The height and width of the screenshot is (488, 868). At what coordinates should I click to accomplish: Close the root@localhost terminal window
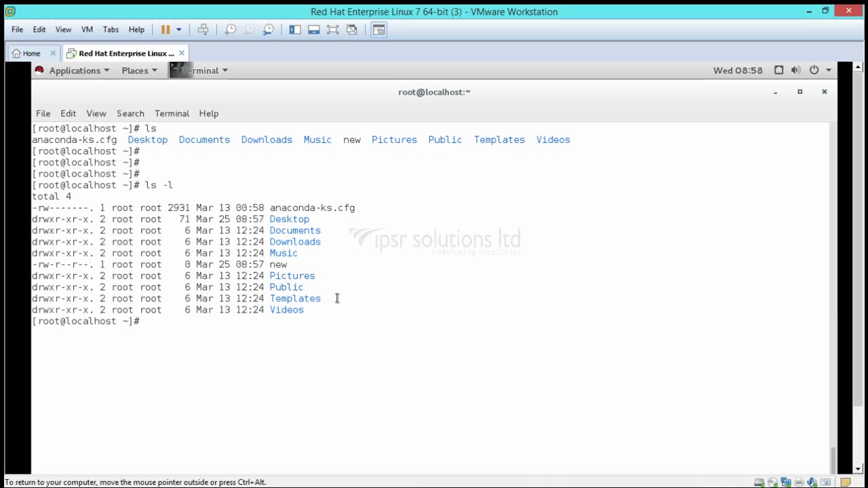tap(824, 91)
